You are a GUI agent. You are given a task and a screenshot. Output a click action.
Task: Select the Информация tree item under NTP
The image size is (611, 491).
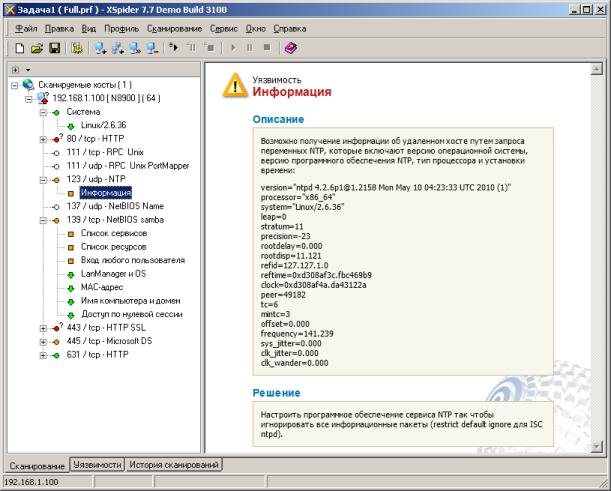[106, 193]
